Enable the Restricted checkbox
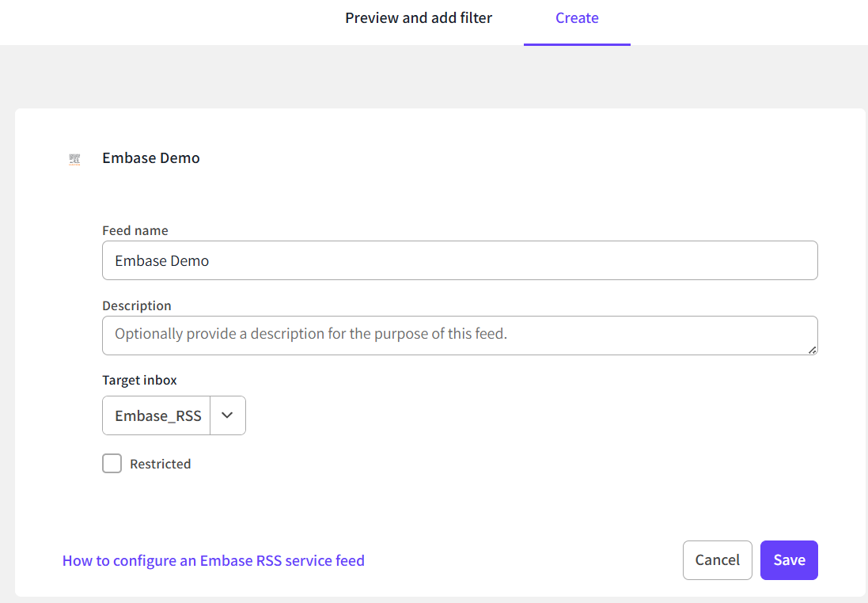The height and width of the screenshot is (603, 868). click(x=112, y=464)
